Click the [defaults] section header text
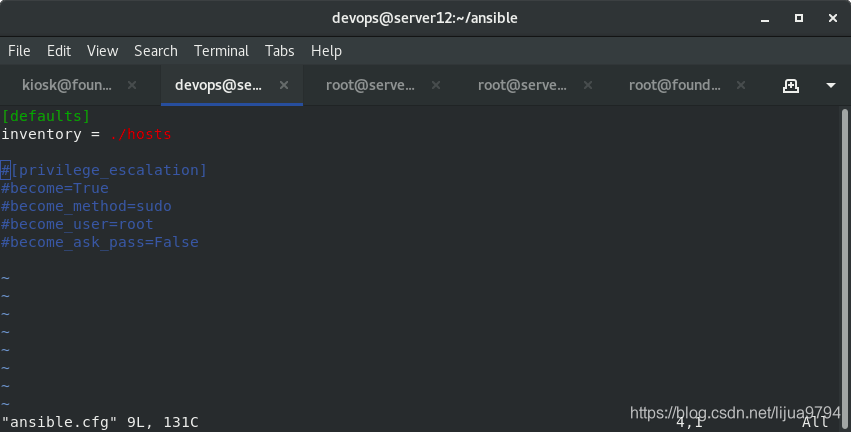Image resolution: width=851 pixels, height=432 pixels. coord(46,116)
